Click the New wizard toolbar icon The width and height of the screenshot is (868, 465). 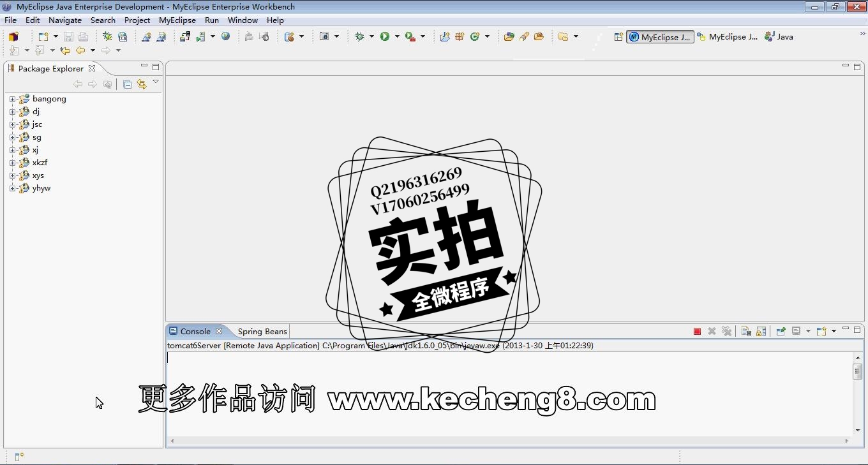click(x=43, y=36)
